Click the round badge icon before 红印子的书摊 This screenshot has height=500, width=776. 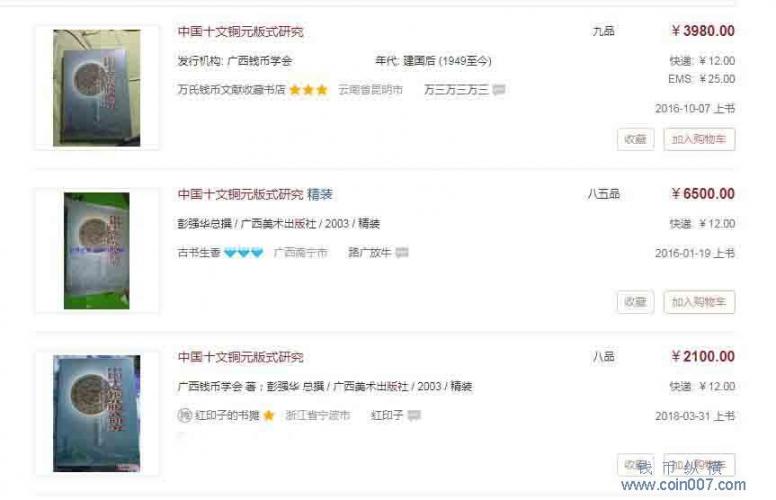(184, 415)
